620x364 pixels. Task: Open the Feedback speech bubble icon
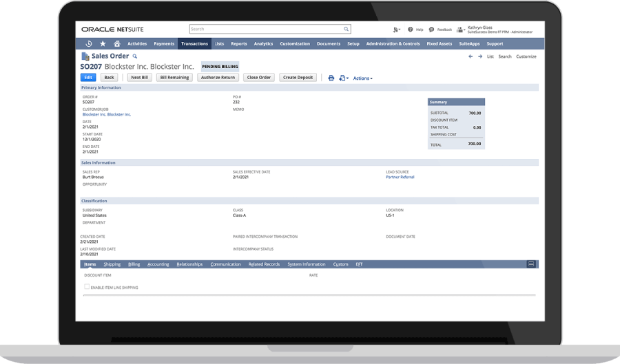tap(431, 29)
